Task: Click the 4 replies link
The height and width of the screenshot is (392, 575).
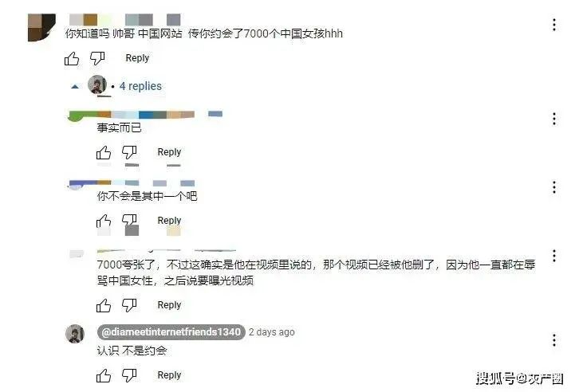Action: click(140, 86)
